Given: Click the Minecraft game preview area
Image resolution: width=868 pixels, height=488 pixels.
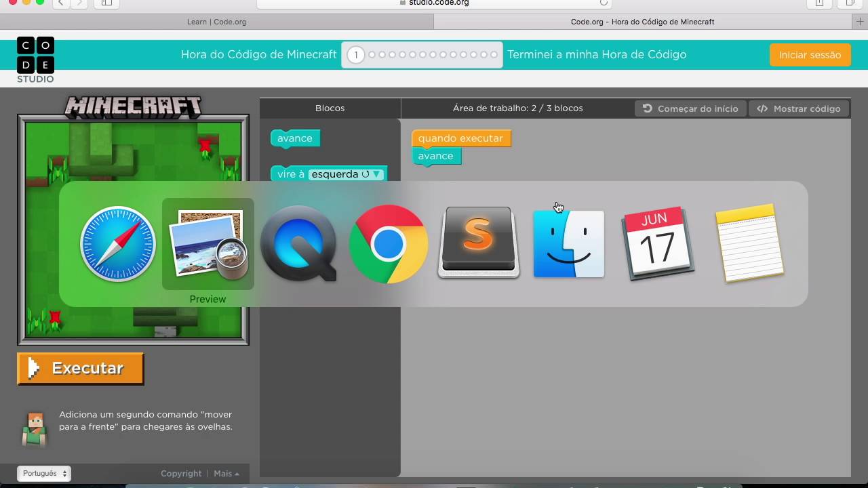Looking at the screenshot, I should click(133, 230).
